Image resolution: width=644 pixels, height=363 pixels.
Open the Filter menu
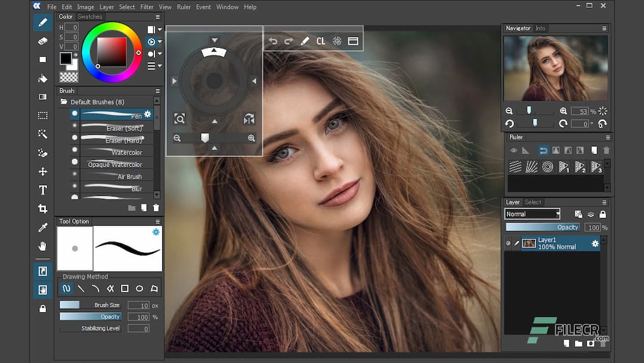pyautogui.click(x=147, y=7)
